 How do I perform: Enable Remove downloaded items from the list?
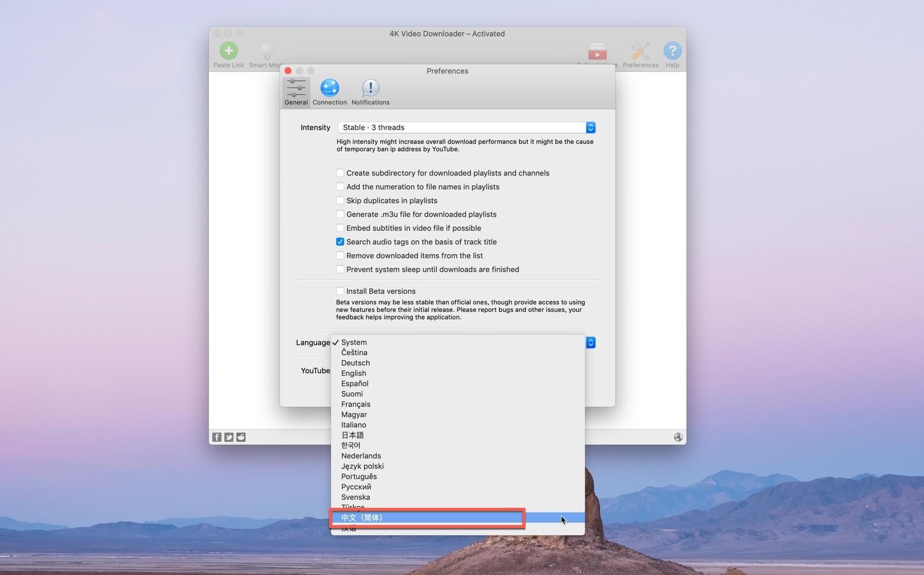340,255
